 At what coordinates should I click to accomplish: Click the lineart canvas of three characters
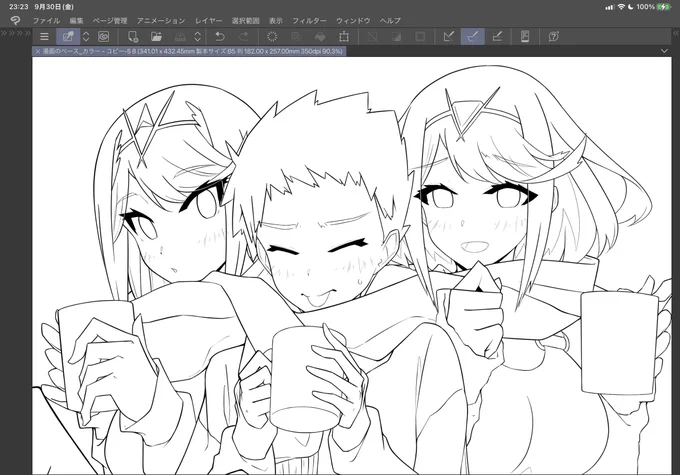(x=352, y=265)
